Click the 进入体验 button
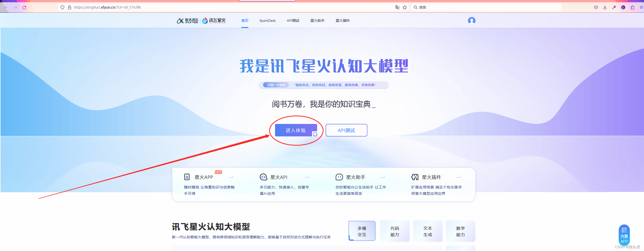This screenshot has width=644, height=251. click(x=296, y=130)
